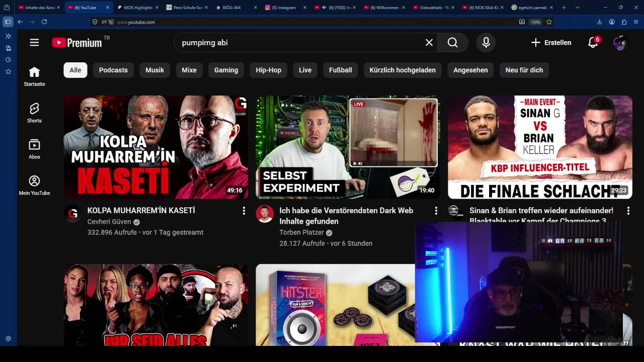Switch to Flers-Schufa-Score browser tab
Image resolution: width=644 pixels, height=362 pixels.
tap(187, 8)
